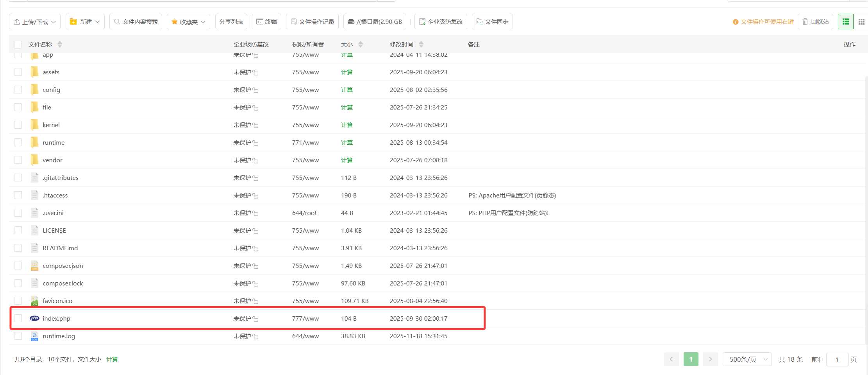Select all files with the header checkbox

18,45
